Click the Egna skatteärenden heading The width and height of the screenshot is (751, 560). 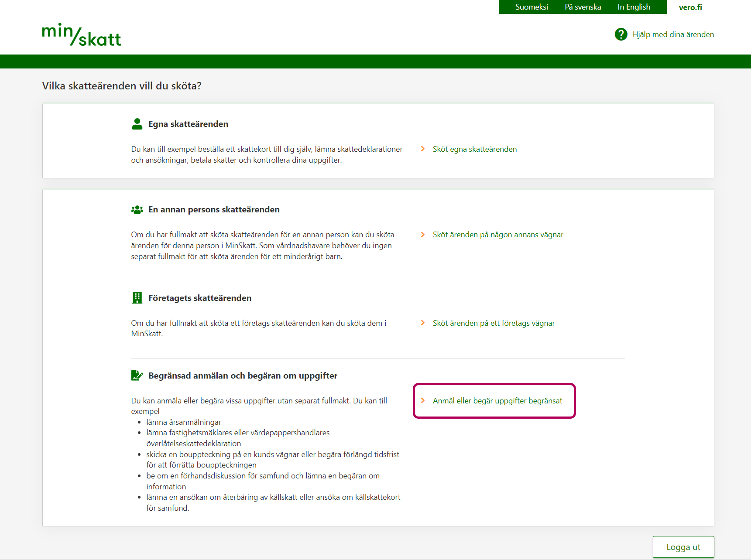click(188, 124)
